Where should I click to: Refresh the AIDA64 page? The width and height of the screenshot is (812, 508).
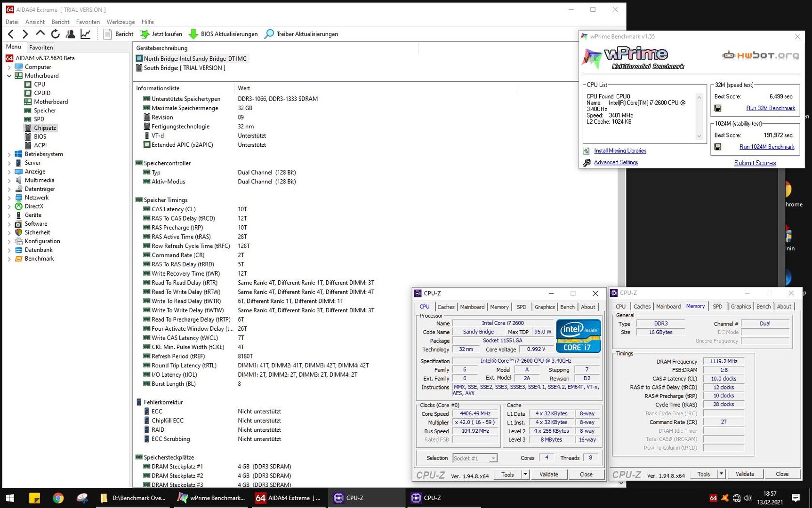click(56, 34)
